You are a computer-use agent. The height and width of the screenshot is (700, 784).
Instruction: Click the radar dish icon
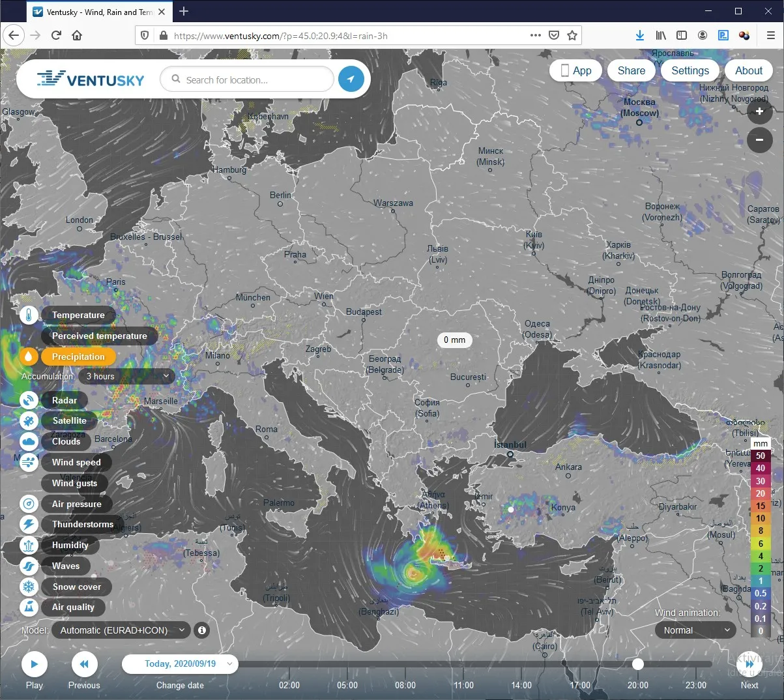point(29,400)
